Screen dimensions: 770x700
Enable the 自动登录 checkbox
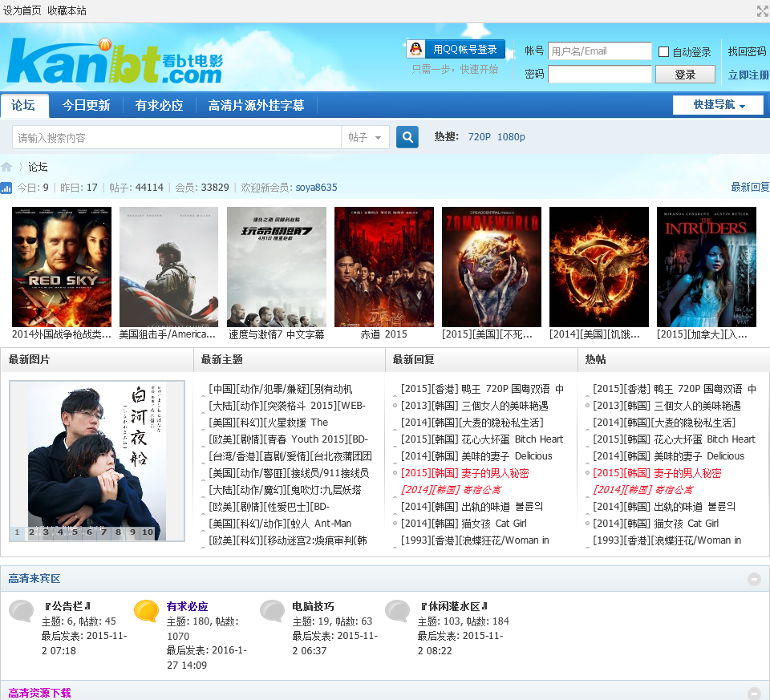(x=663, y=51)
